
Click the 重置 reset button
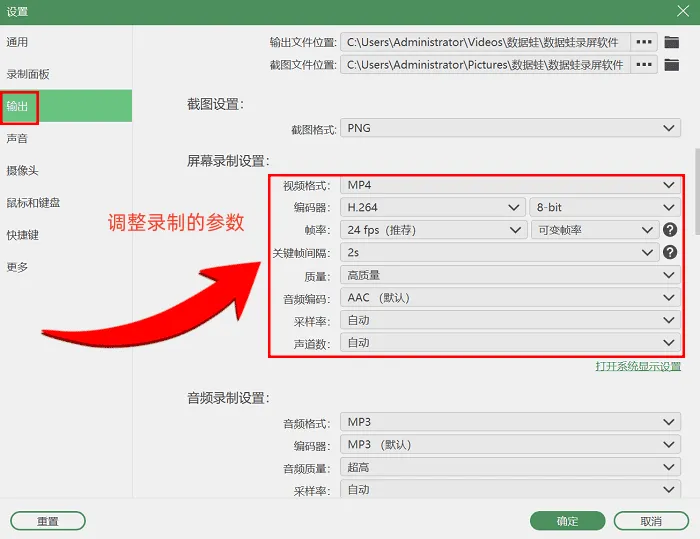click(x=48, y=521)
